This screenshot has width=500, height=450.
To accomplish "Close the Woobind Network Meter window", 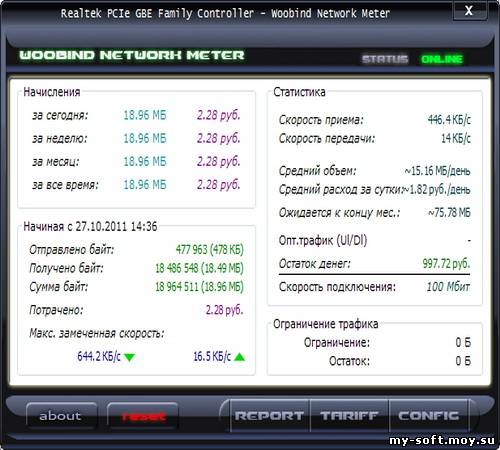I will [469, 11].
